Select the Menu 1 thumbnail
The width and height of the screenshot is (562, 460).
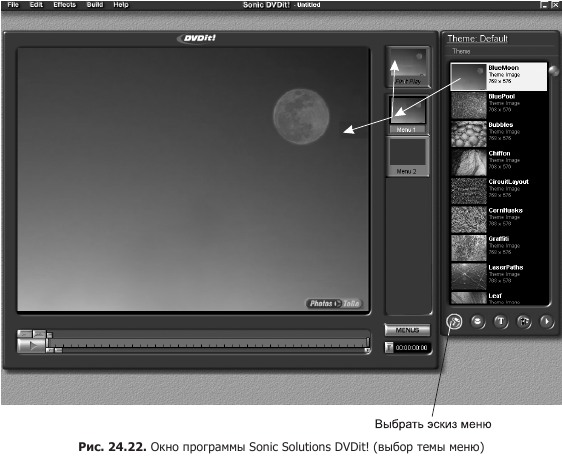click(x=408, y=114)
